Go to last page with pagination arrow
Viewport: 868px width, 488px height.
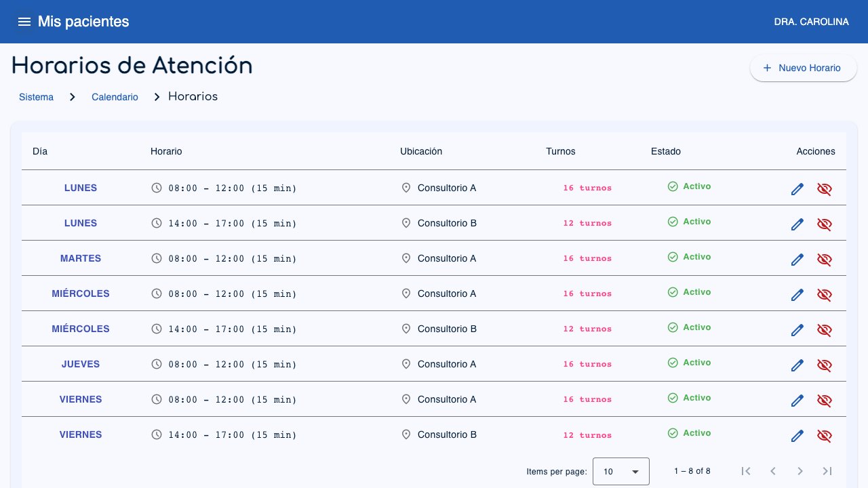click(x=827, y=471)
